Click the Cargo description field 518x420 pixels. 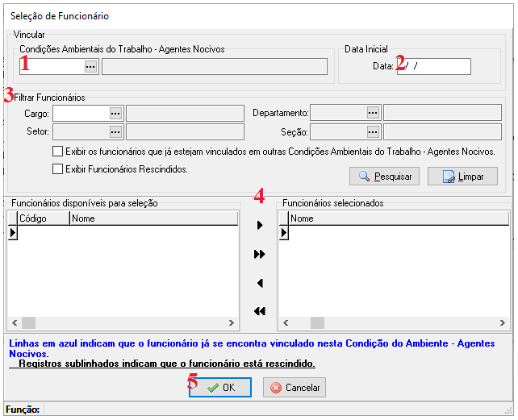(185, 114)
